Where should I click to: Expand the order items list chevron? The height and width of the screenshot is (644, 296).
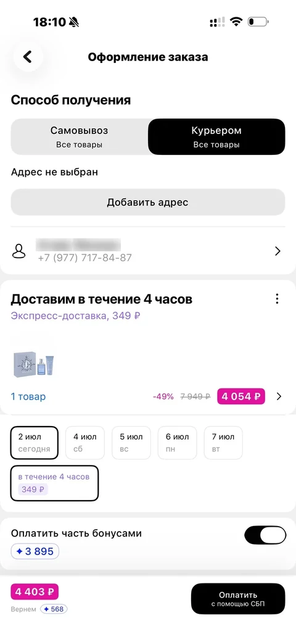[279, 396]
